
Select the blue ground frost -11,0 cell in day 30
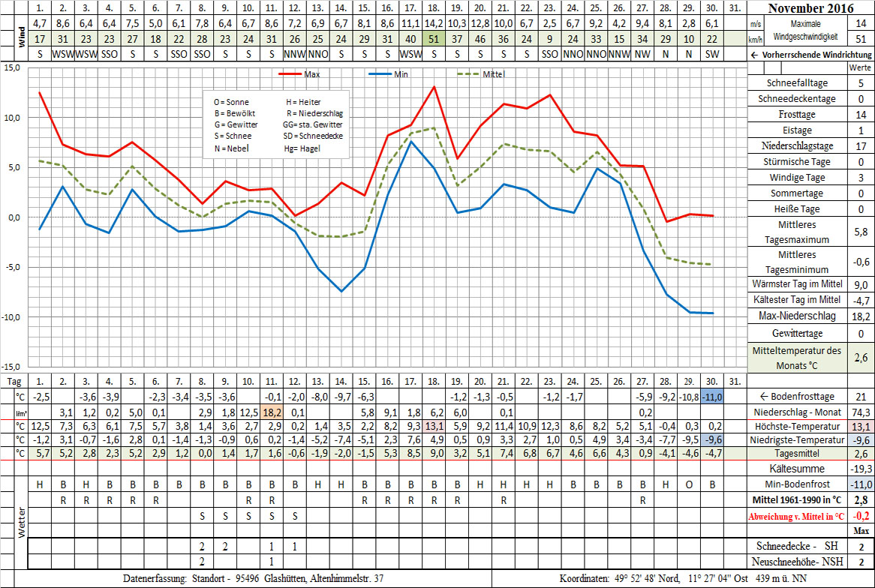click(x=712, y=397)
